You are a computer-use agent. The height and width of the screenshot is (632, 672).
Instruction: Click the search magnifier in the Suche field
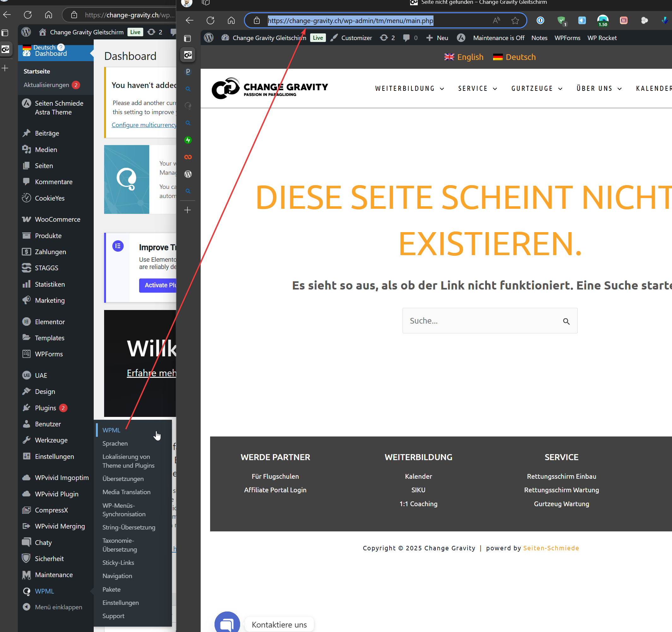(x=566, y=321)
